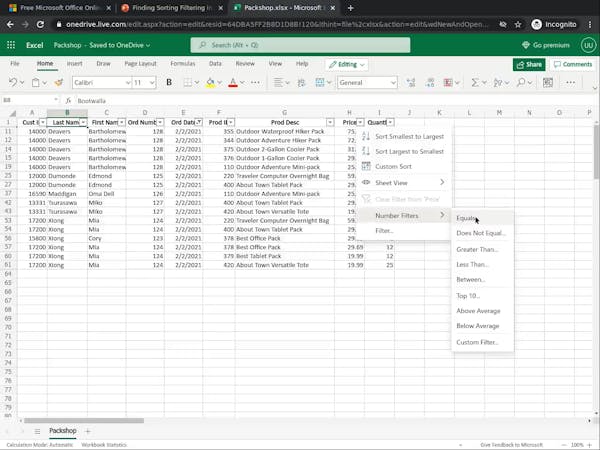The image size is (600, 450).
Task: Open the Custom Filter option
Action: (482, 342)
